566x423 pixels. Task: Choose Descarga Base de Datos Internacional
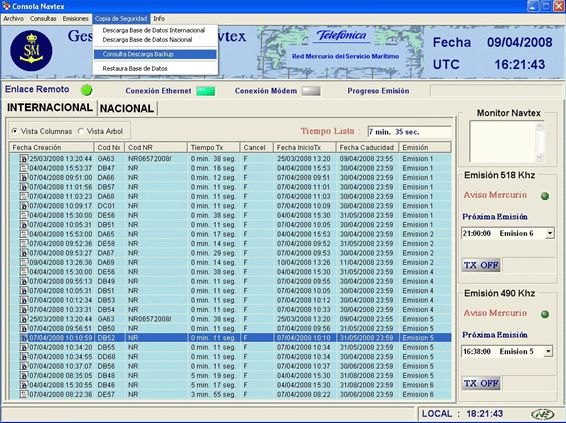tap(154, 30)
